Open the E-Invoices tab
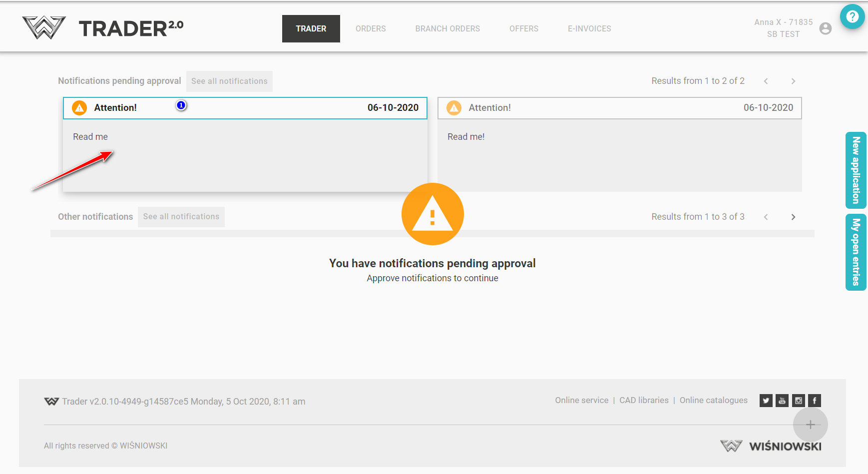Image resolution: width=868 pixels, height=474 pixels. coord(589,29)
